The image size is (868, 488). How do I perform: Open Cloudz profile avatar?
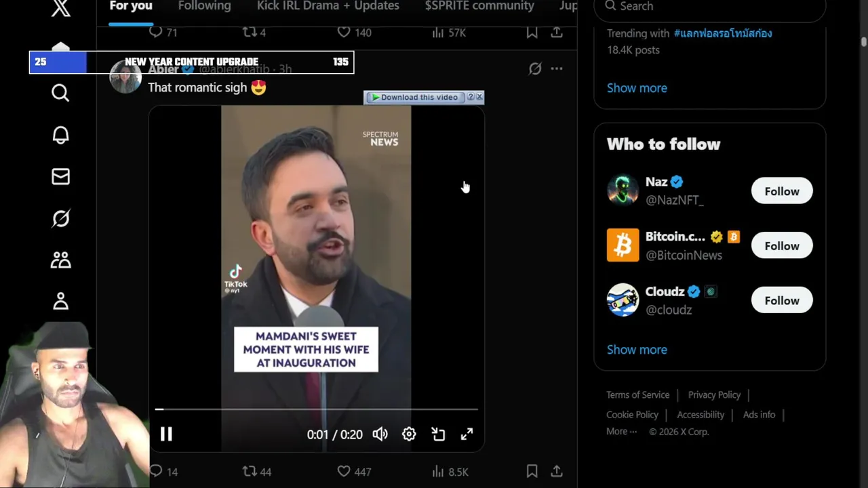(623, 300)
